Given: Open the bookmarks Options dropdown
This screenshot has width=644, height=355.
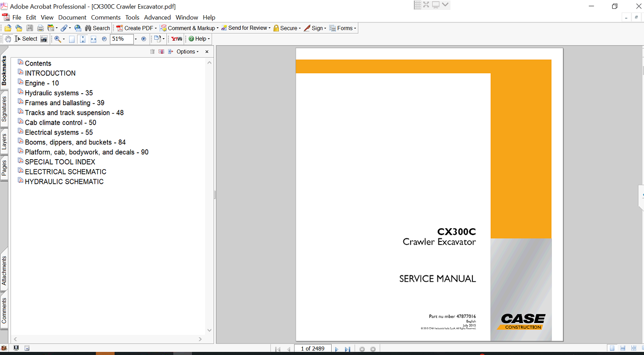Looking at the screenshot, I should (x=187, y=52).
